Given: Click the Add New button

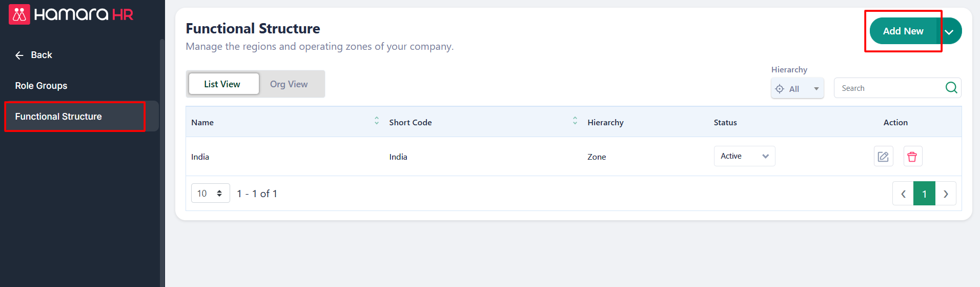Looking at the screenshot, I should pos(903,31).
